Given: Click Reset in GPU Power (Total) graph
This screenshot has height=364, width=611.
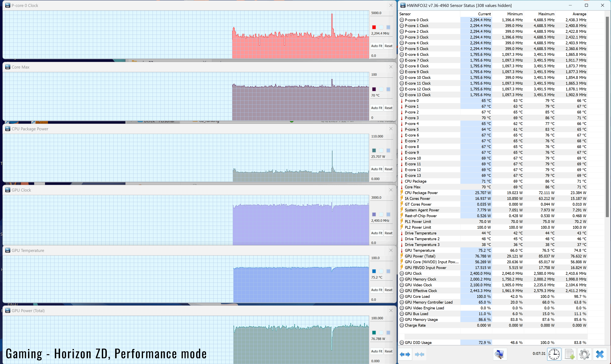Looking at the screenshot, I should click(x=388, y=351).
